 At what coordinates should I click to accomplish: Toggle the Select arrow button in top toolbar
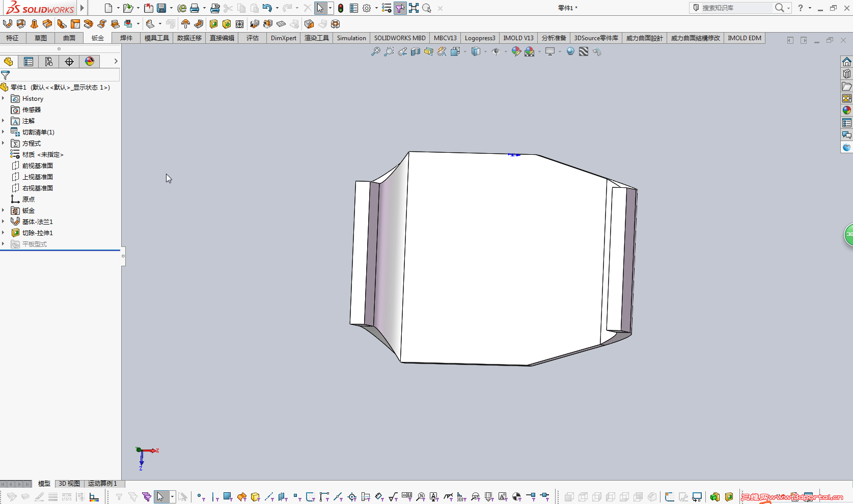320,8
